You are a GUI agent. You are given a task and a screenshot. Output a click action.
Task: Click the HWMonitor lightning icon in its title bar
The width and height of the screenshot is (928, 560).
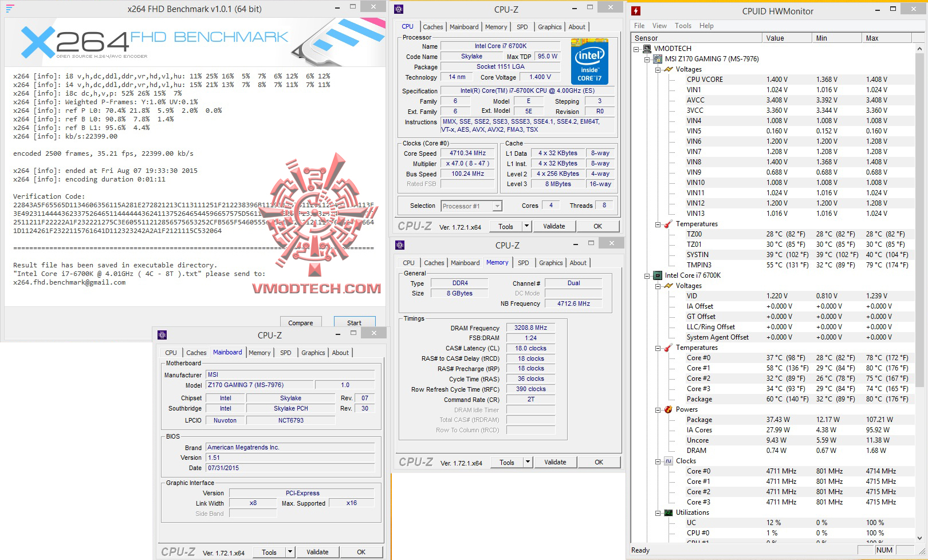point(636,11)
